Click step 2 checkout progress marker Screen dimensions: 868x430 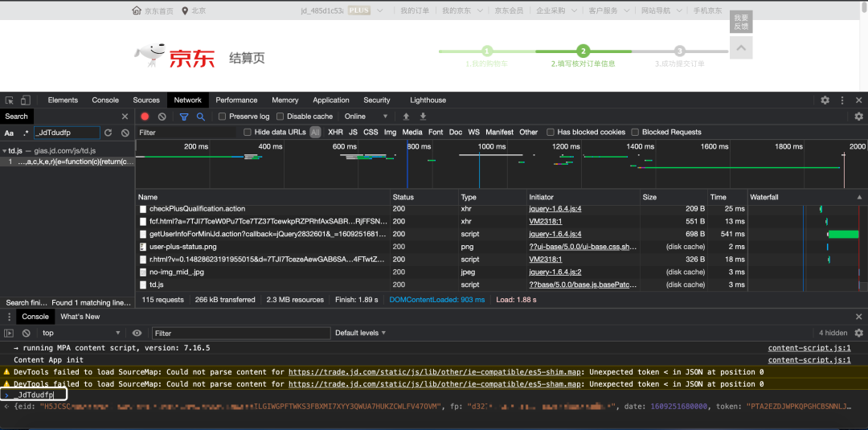(583, 51)
